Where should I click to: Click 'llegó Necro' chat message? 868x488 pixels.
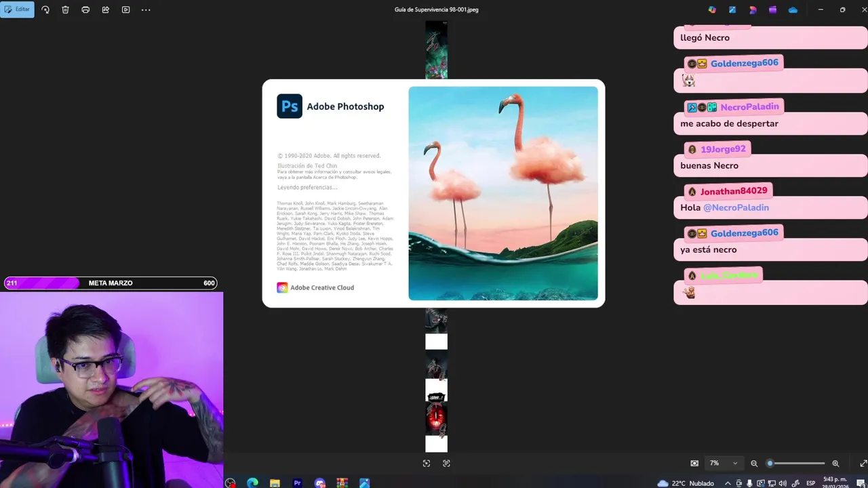click(x=705, y=38)
